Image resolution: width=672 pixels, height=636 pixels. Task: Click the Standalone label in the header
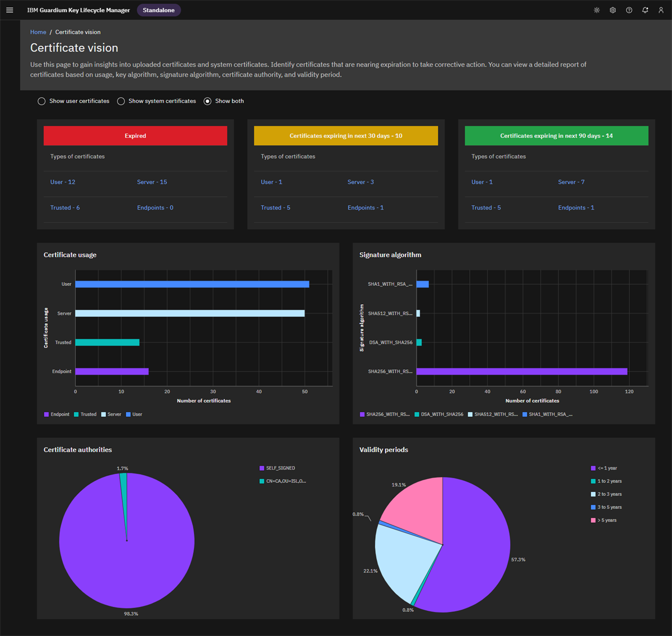[158, 10]
